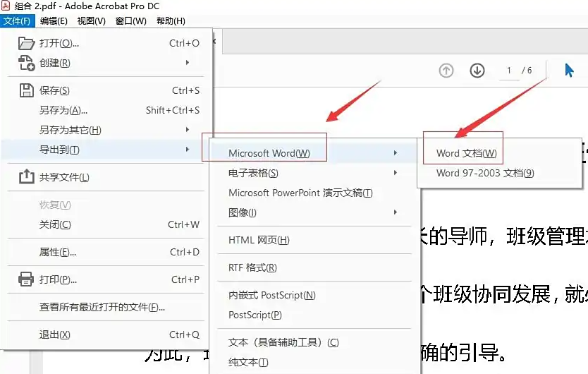The image size is (588, 374).
Task: Click the Open folder icon
Action: (26, 43)
